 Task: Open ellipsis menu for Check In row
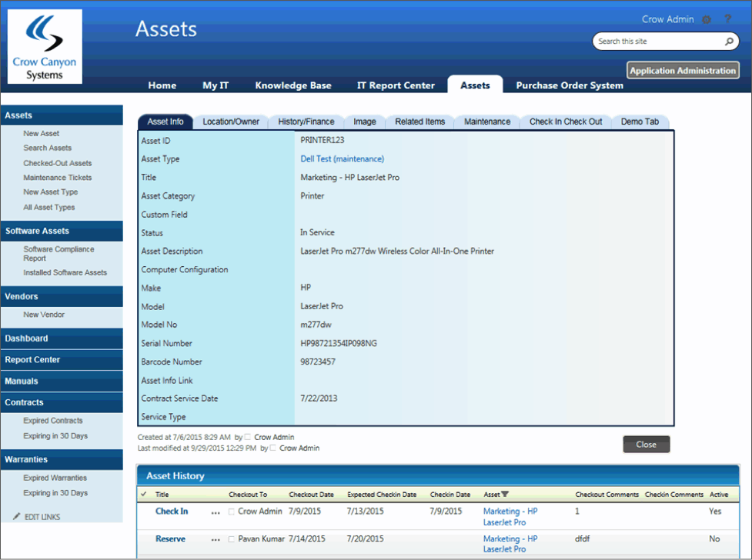[216, 512]
